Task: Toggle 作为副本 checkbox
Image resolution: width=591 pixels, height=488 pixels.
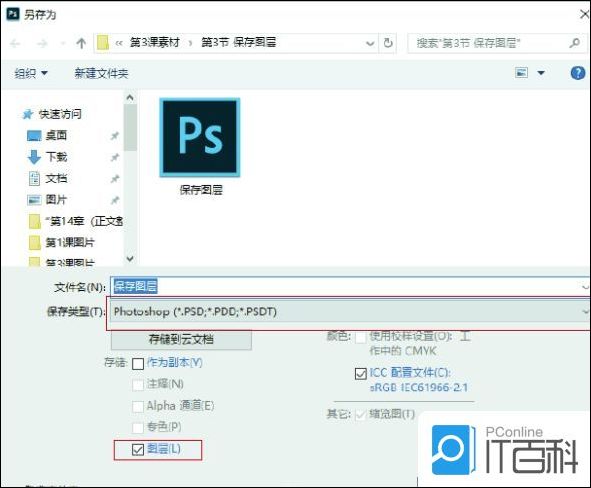Action: pyautogui.click(x=138, y=364)
